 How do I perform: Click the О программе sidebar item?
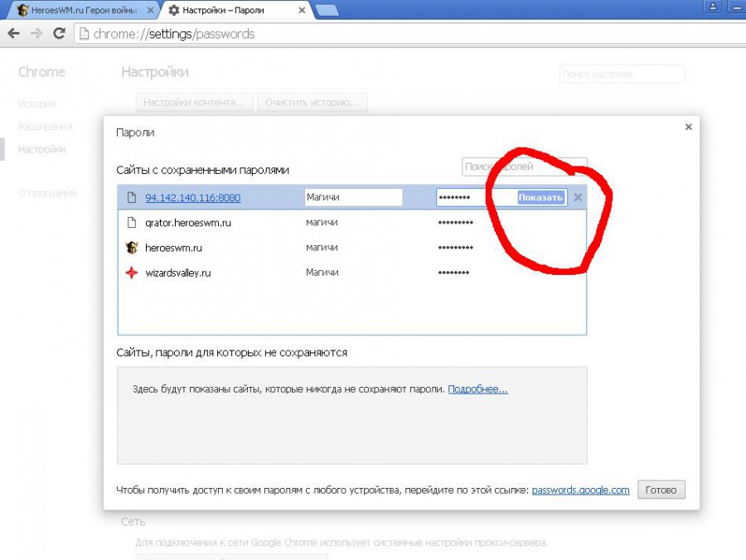click(x=47, y=193)
